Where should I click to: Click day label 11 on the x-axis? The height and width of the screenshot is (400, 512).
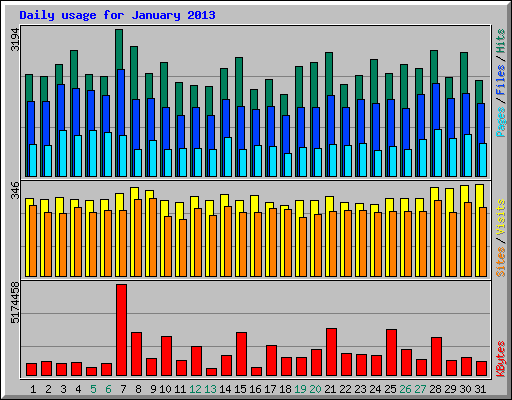(x=180, y=389)
